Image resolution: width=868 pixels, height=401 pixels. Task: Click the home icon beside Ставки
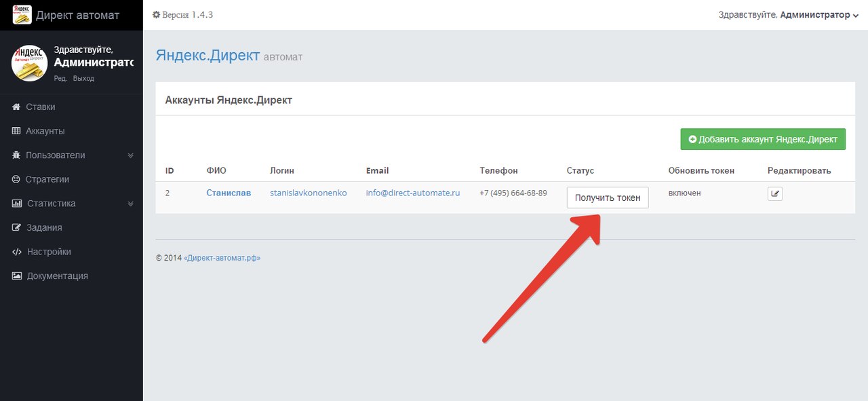click(16, 107)
